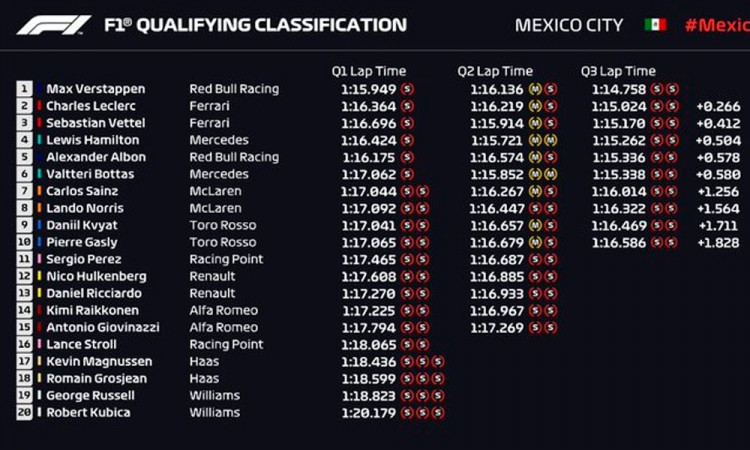Click the soft tyre icon beside Verstappen's Q1 time
The height and width of the screenshot is (450, 750).
point(407,89)
